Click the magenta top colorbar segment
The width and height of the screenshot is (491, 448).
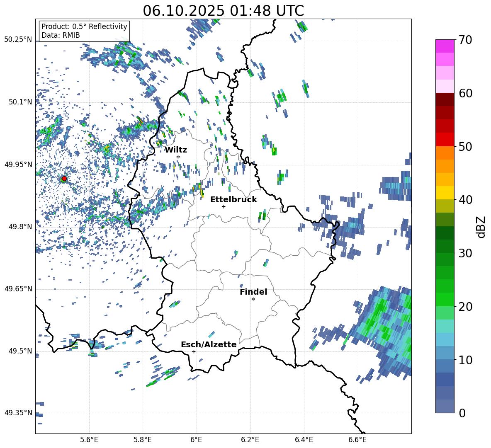pyautogui.click(x=445, y=46)
